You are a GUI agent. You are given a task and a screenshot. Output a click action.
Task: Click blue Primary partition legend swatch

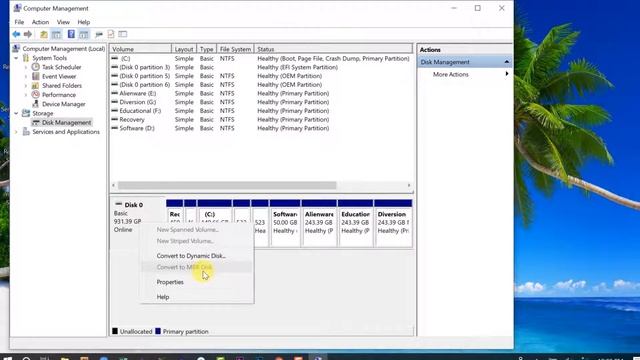(x=158, y=331)
